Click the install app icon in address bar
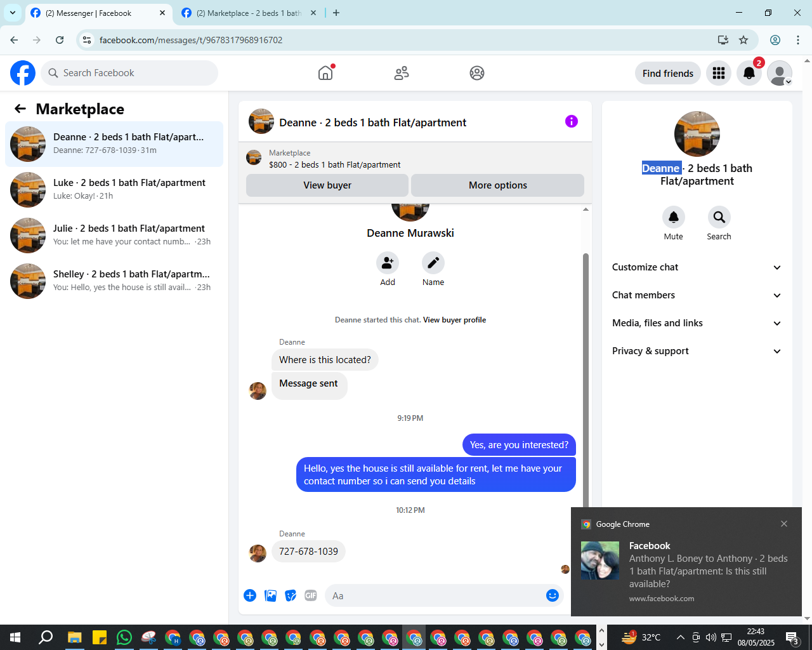Screen dimensions: 812x650 (x=723, y=40)
